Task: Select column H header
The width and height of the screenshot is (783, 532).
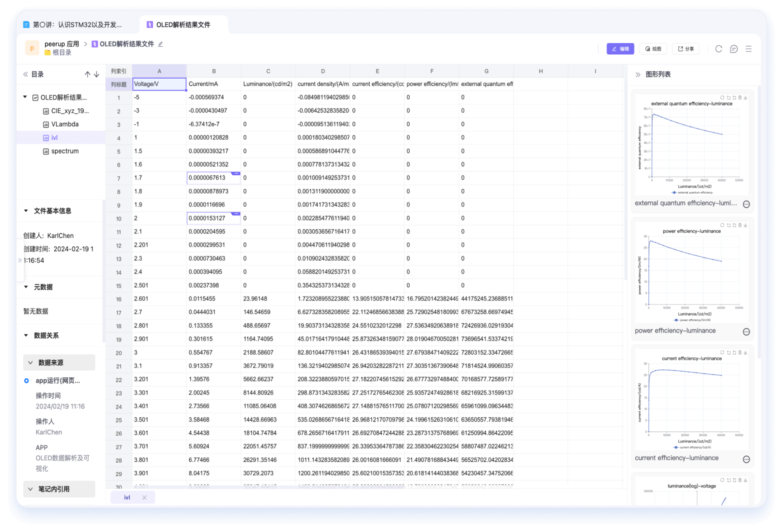Action: (541, 71)
